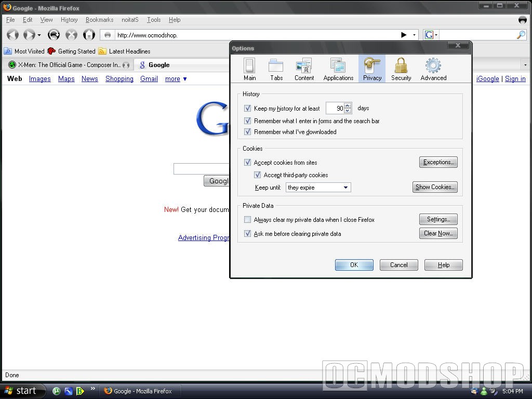
Task: Open the Google Images link
Action: click(39, 79)
